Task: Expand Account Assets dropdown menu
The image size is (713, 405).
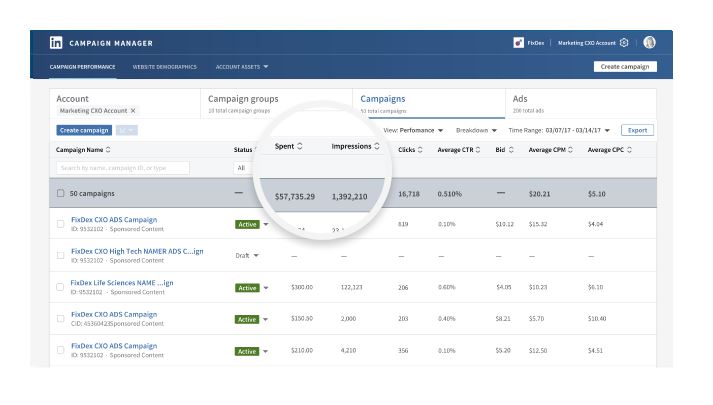Action: click(241, 67)
